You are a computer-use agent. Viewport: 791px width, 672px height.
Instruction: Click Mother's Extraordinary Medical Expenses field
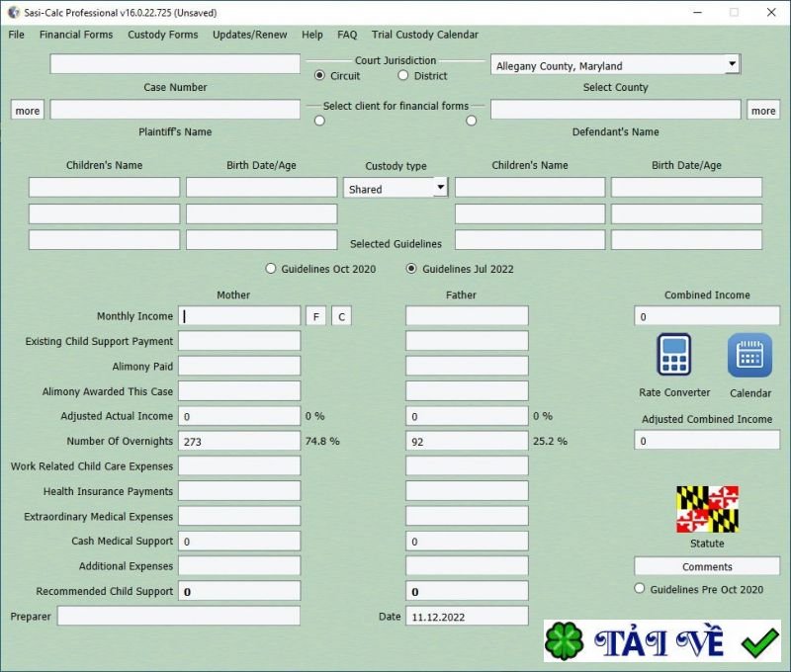pos(239,516)
